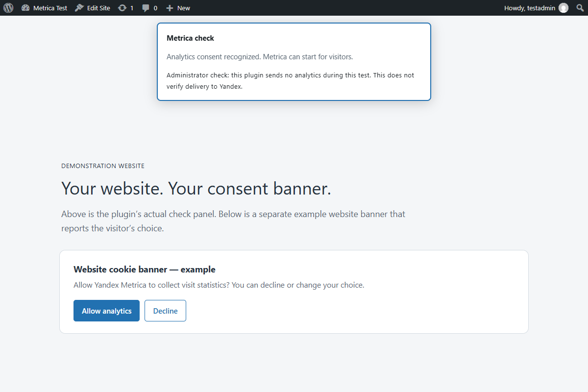The width and height of the screenshot is (588, 392).
Task: Click the comments count 0
Action: [x=155, y=8]
